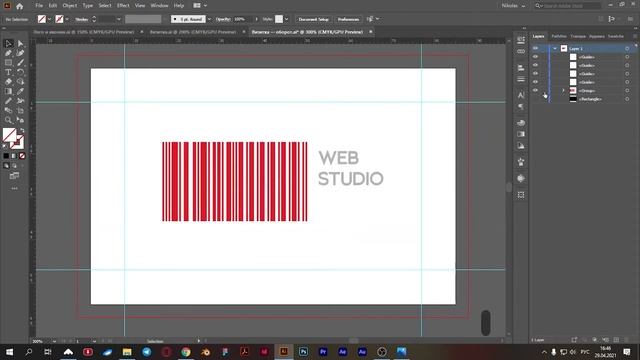The width and height of the screenshot is (640, 360).
Task: Open the Layers panel options menu
Action: 635,36
